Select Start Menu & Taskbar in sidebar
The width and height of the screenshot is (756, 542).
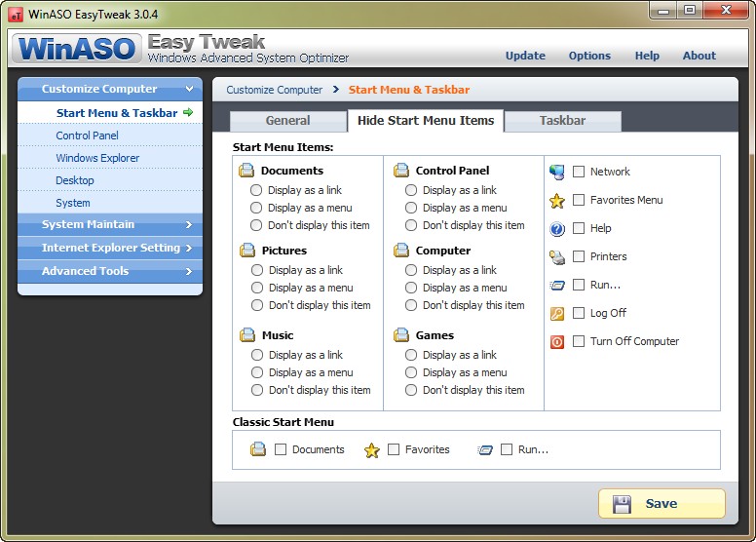(110, 113)
